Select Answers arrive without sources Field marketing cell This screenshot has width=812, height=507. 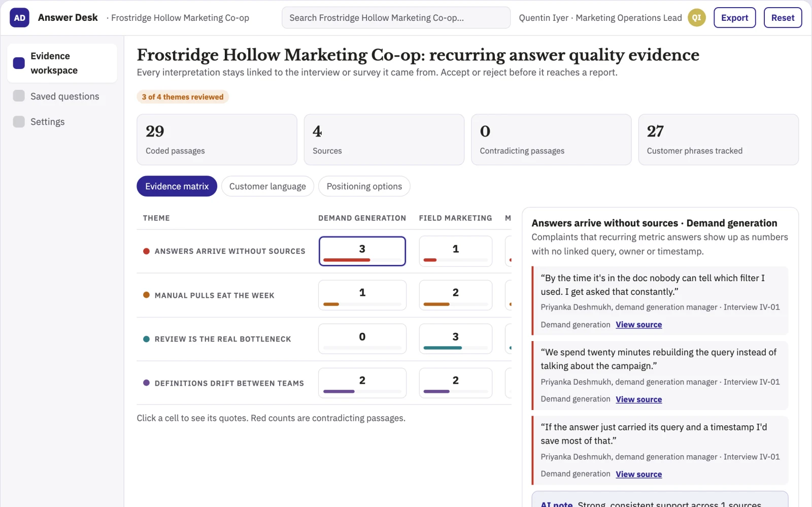456,251
